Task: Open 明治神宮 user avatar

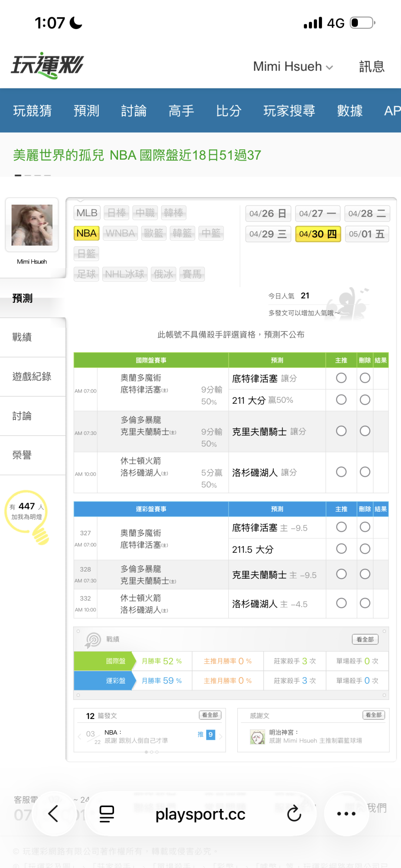Action: point(257,737)
